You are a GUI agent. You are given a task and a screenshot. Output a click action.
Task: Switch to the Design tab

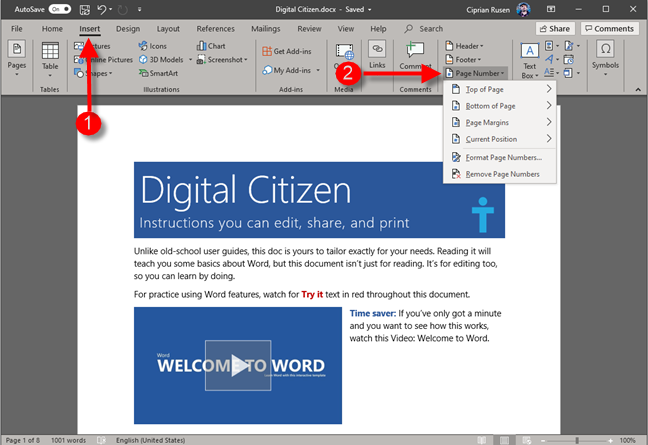128,29
